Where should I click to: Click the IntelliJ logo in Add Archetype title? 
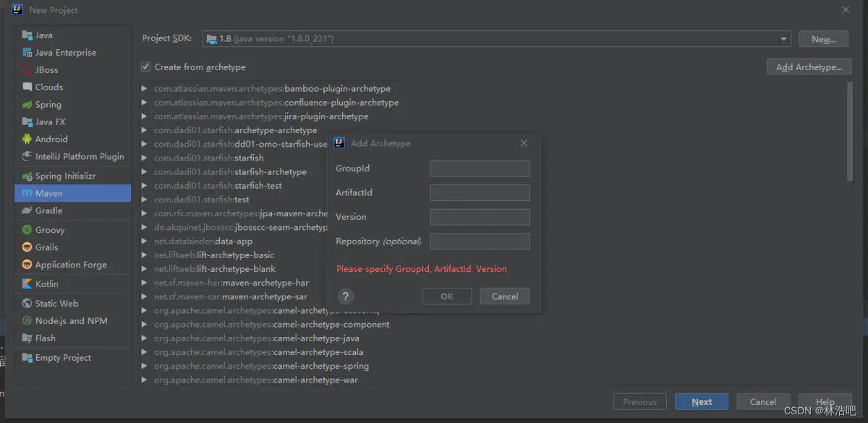(339, 142)
